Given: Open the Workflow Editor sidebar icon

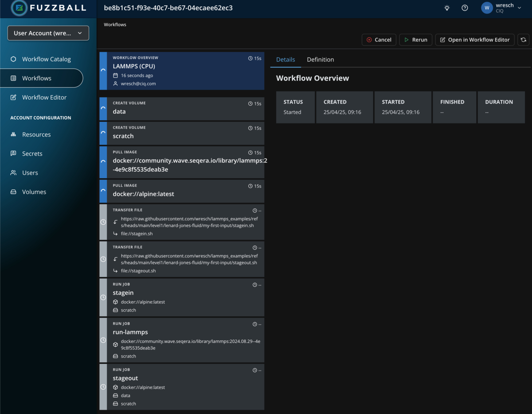Looking at the screenshot, I should point(13,97).
